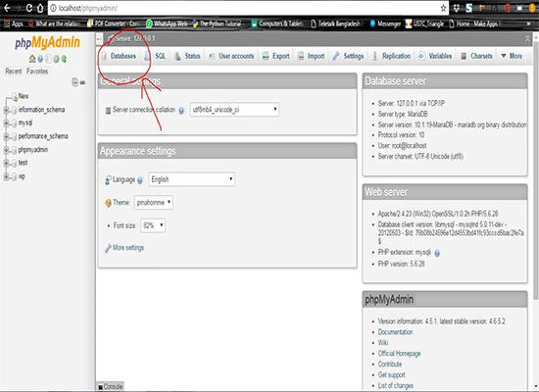
Task: Click the Theme label link
Action: (121, 202)
